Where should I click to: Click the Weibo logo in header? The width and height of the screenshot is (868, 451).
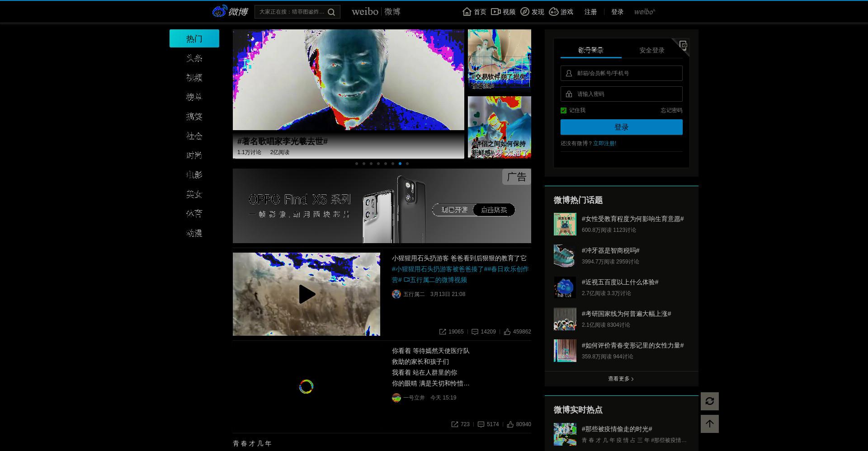click(x=230, y=11)
